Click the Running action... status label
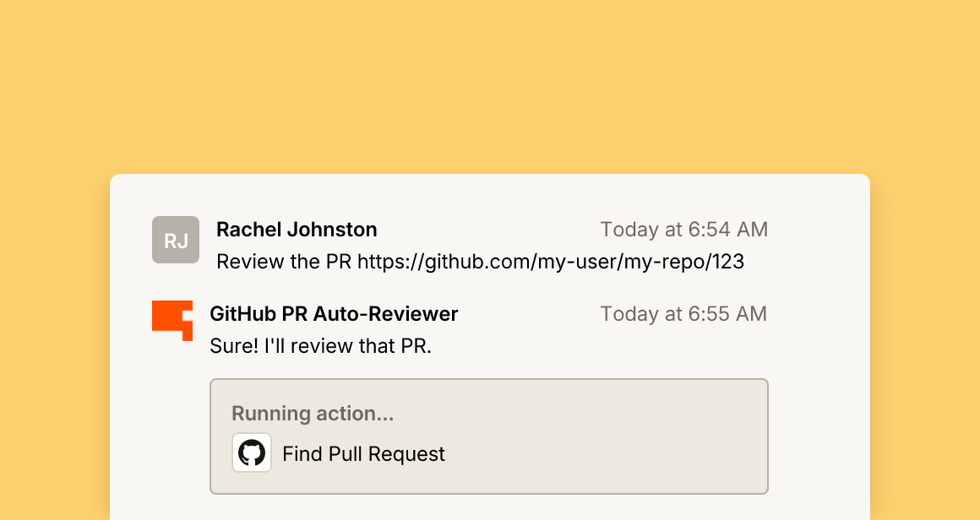This screenshot has width=980, height=520. pyautogui.click(x=313, y=414)
